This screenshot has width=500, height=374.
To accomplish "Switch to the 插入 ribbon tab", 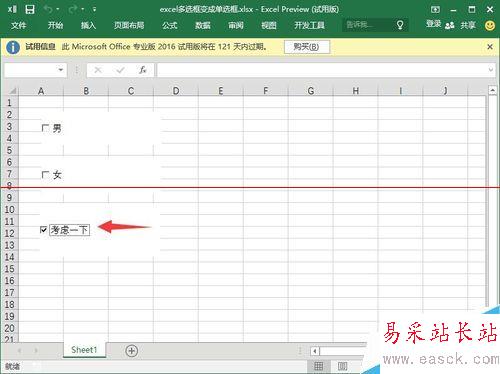I will click(88, 25).
